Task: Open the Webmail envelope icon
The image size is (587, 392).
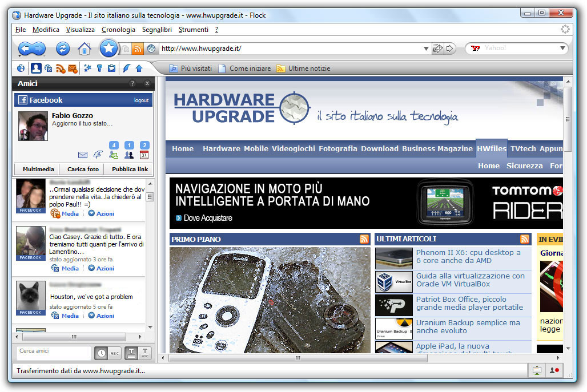Action: coord(73,68)
